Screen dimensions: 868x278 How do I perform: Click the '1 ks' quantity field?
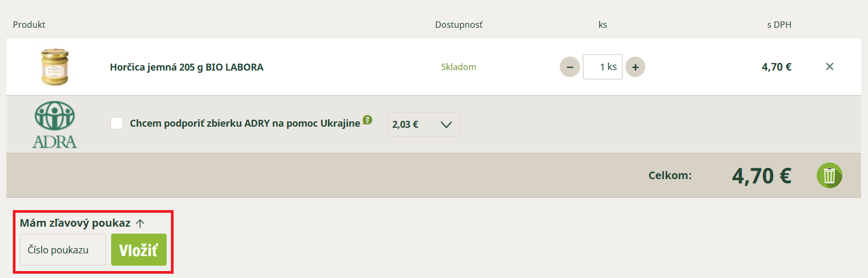[603, 67]
